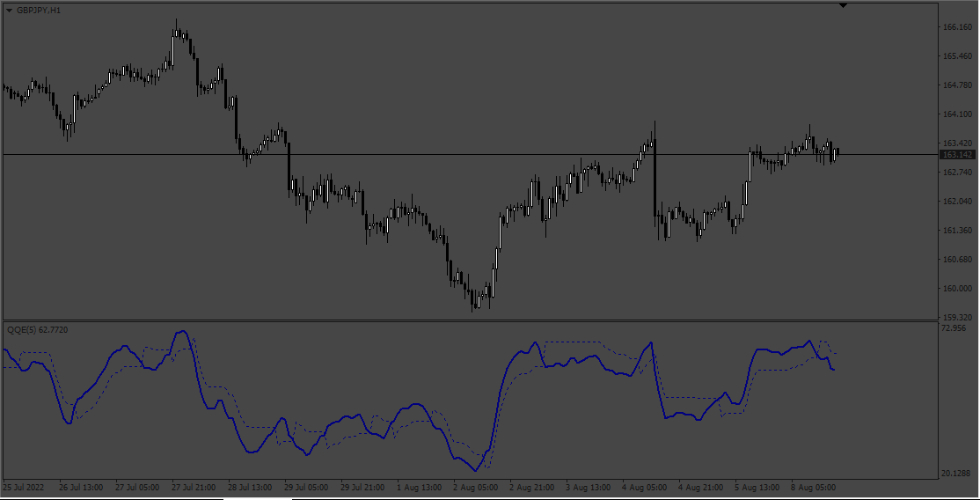Click the 8 Aug 05:00 time label

(x=813, y=487)
